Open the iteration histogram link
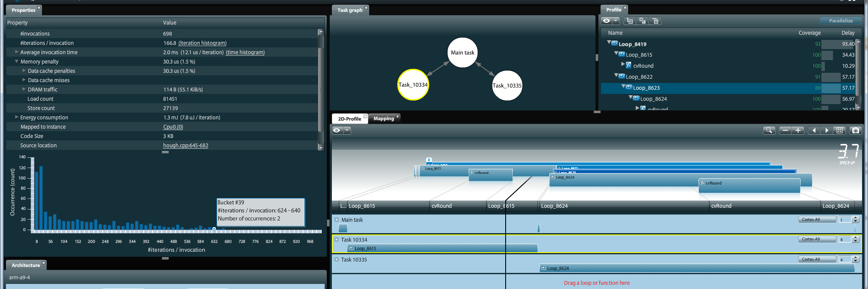 point(203,43)
